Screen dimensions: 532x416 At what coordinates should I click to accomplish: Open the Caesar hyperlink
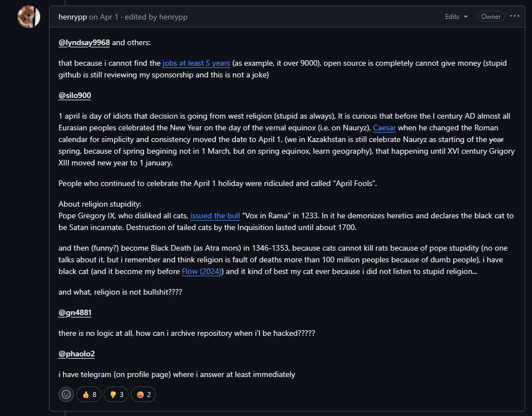coord(384,128)
